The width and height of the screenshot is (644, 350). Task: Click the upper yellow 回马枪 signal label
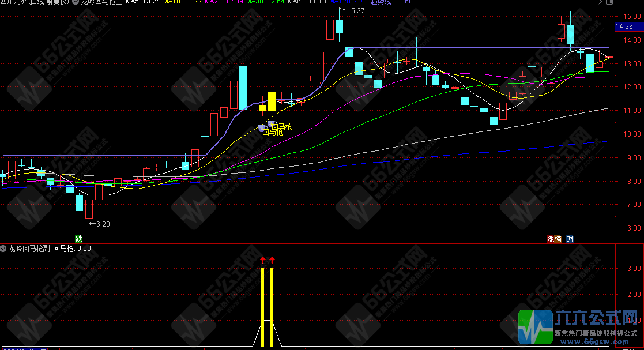click(x=282, y=127)
